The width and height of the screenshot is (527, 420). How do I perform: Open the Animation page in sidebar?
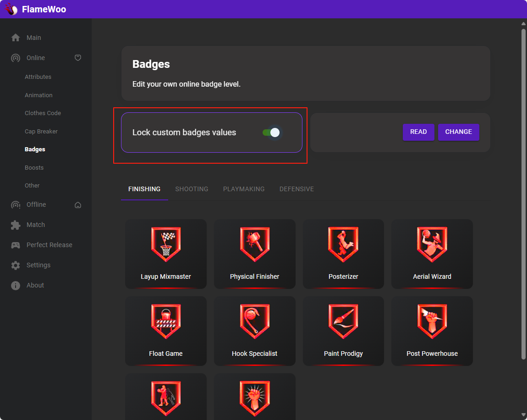click(38, 95)
